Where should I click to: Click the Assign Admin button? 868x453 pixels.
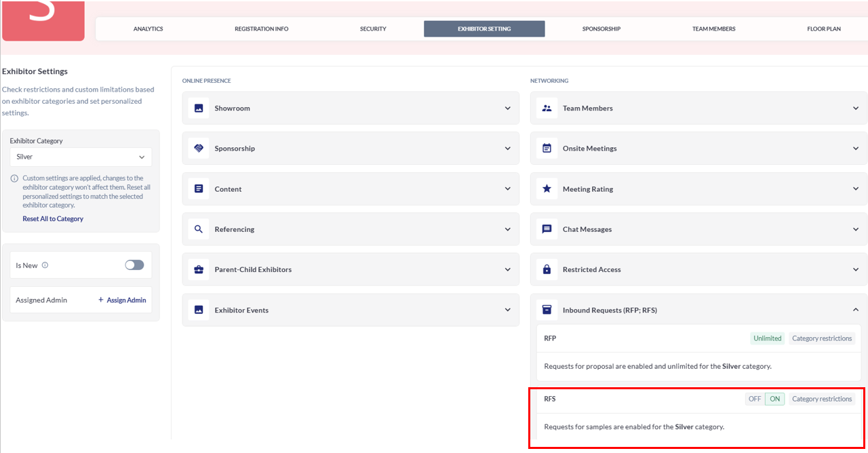[122, 300]
